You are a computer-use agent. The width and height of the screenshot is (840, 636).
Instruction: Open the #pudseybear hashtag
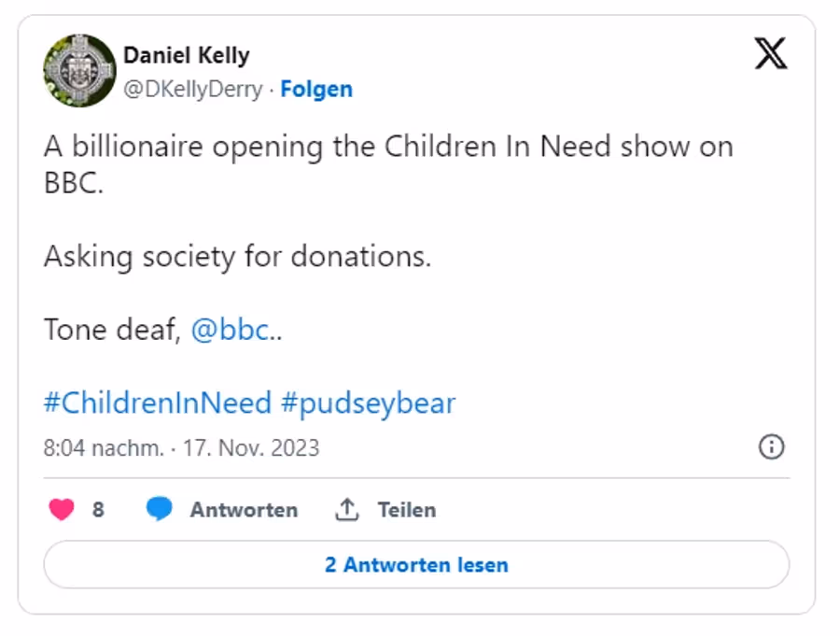[x=368, y=403]
